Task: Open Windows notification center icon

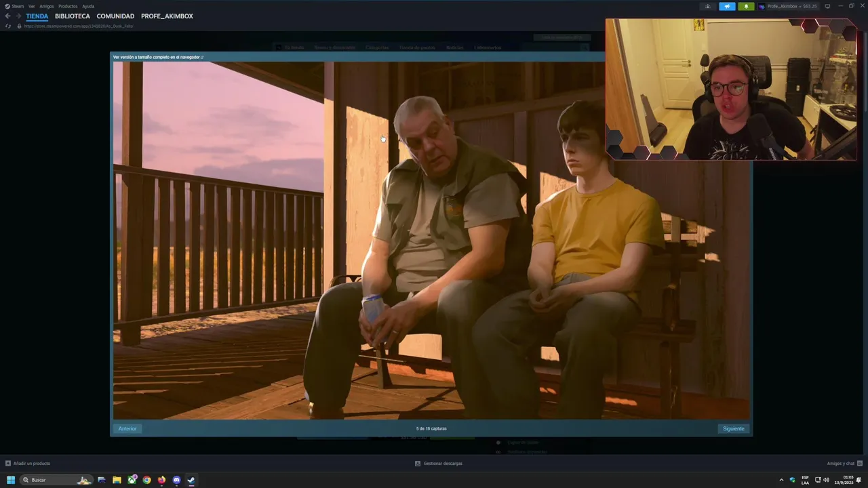Action: click(x=859, y=480)
